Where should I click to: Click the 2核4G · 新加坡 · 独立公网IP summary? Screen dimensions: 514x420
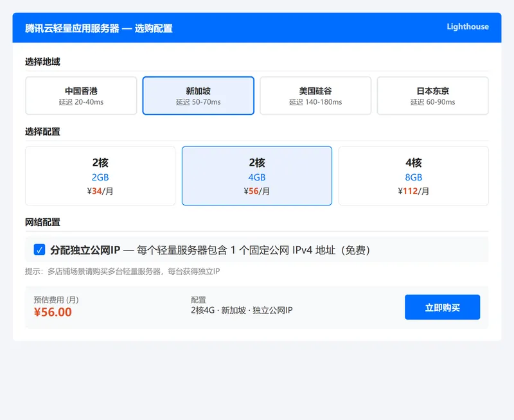242,310
